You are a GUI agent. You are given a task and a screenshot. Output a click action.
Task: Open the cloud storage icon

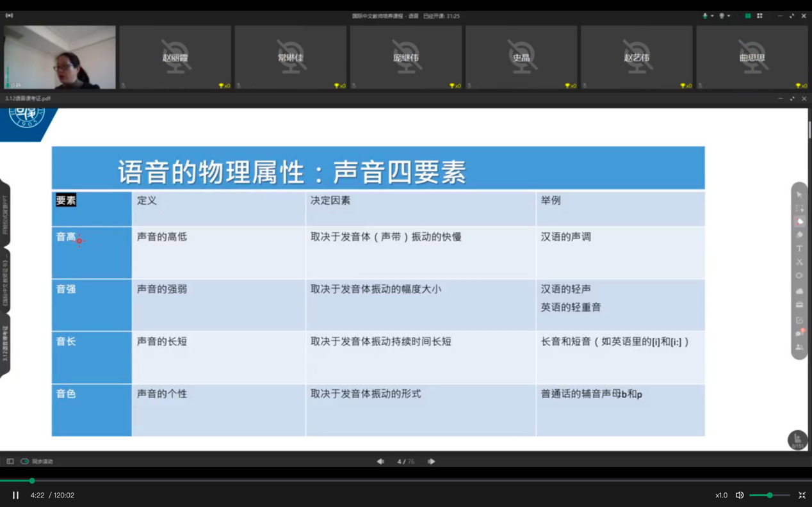[x=799, y=291]
